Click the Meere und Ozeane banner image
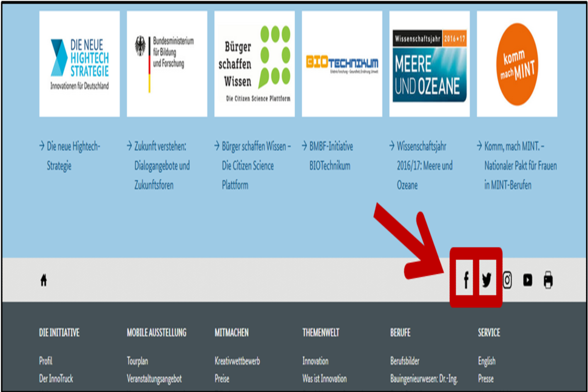This screenshot has width=588, height=392. coord(429,64)
